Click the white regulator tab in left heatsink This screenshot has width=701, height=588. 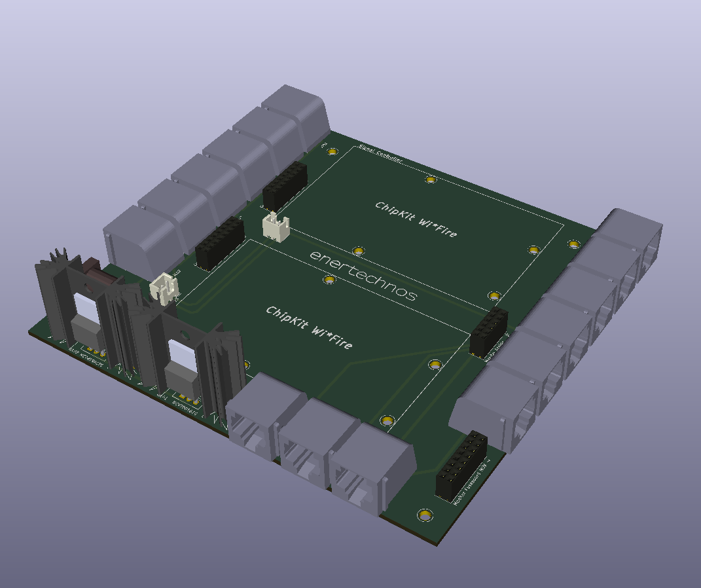coord(86,308)
